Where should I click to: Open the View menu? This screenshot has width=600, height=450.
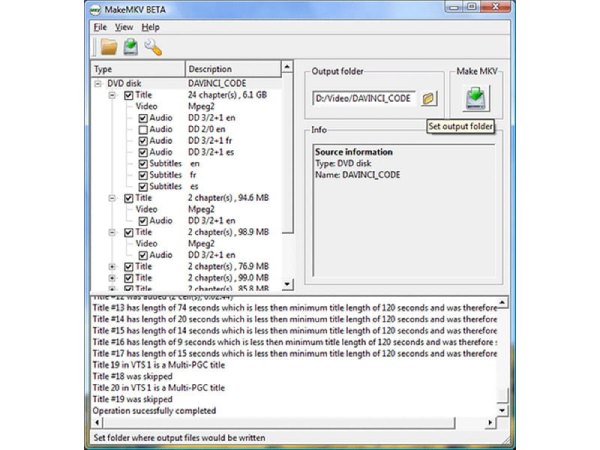pos(124,27)
